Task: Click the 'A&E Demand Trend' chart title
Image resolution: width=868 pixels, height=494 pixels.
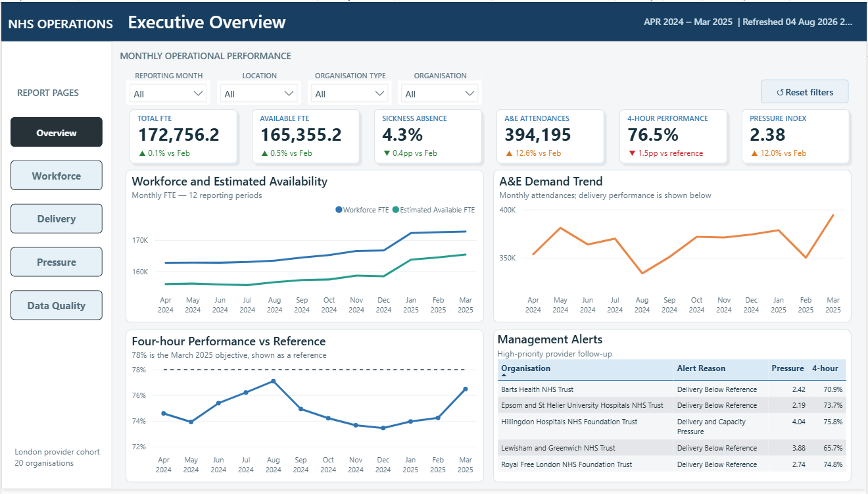Action: pos(551,182)
